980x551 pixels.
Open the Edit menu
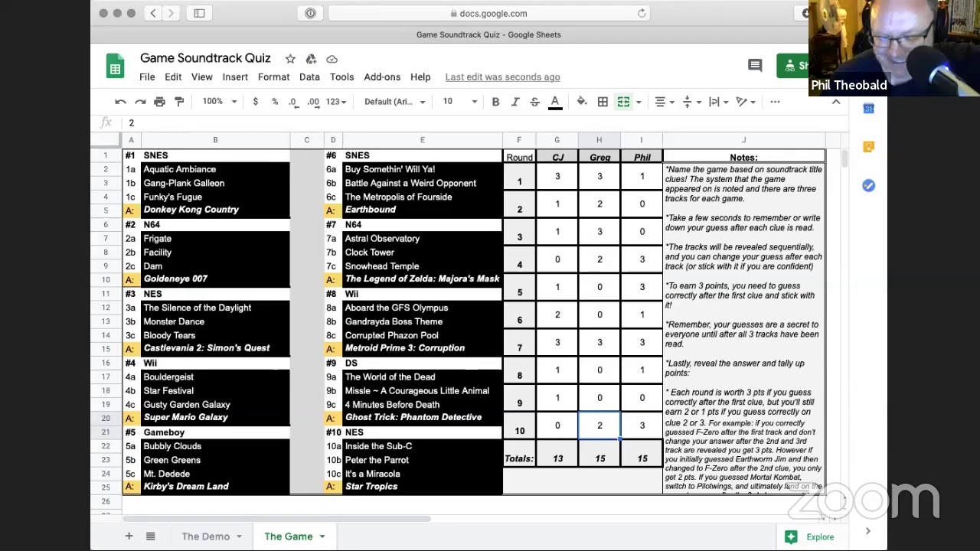click(173, 77)
